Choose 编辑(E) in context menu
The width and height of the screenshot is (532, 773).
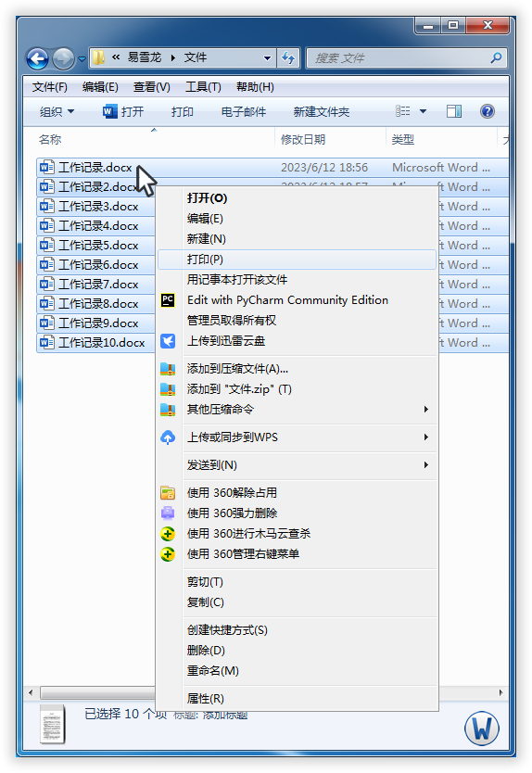click(297, 219)
